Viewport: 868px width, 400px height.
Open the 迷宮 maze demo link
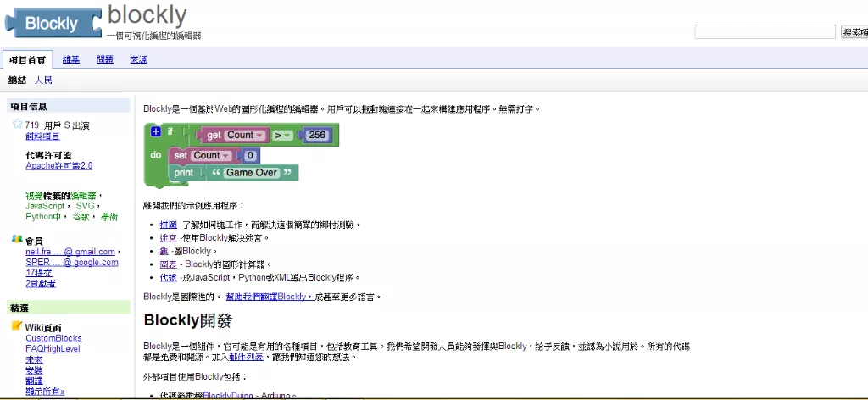169,238
